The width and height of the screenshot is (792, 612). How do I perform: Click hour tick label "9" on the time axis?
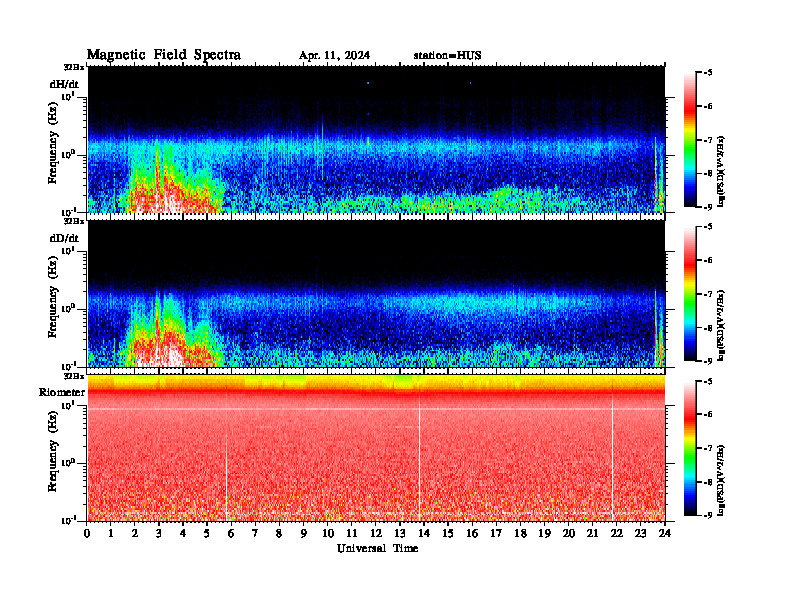click(303, 533)
